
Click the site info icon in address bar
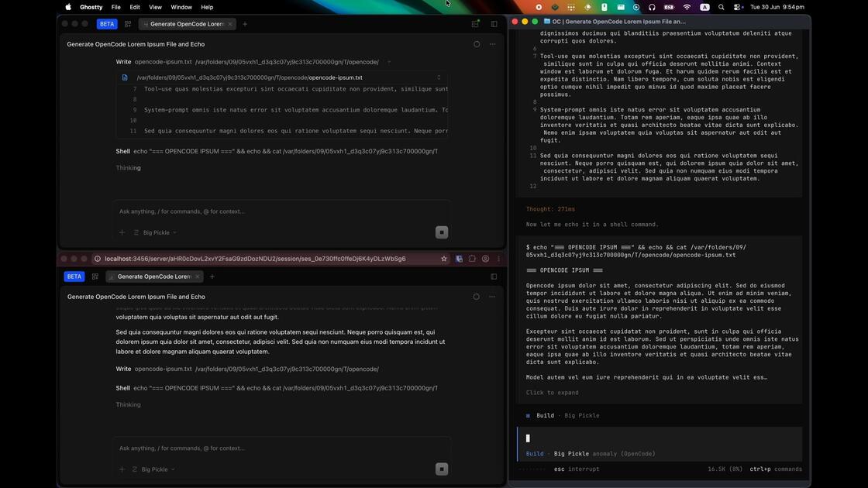point(98,259)
